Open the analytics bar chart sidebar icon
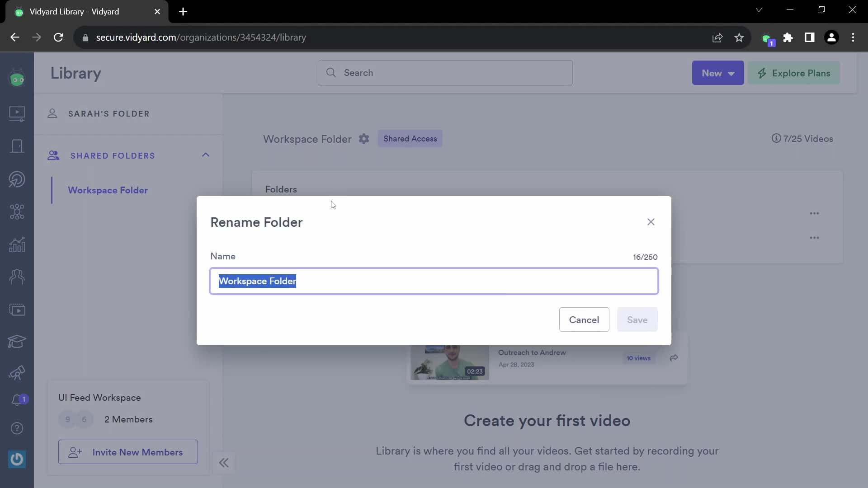This screenshot has height=488, width=868. 17,244
